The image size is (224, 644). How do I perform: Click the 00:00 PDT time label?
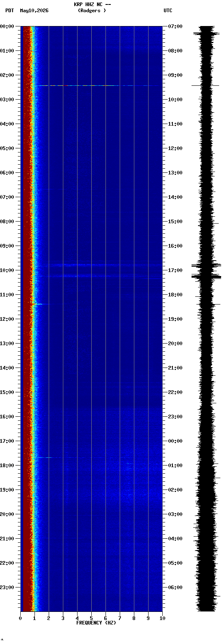click(x=7, y=26)
